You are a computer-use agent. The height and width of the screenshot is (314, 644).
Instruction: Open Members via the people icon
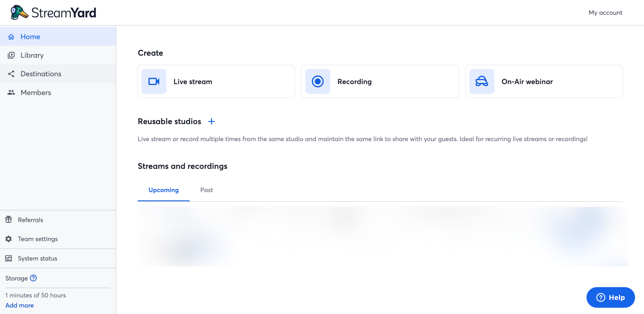[11, 92]
